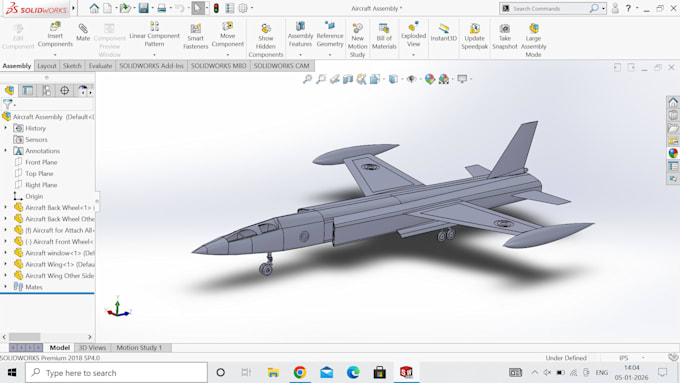
Task: Expand the Annotations tree node
Action: pos(6,151)
